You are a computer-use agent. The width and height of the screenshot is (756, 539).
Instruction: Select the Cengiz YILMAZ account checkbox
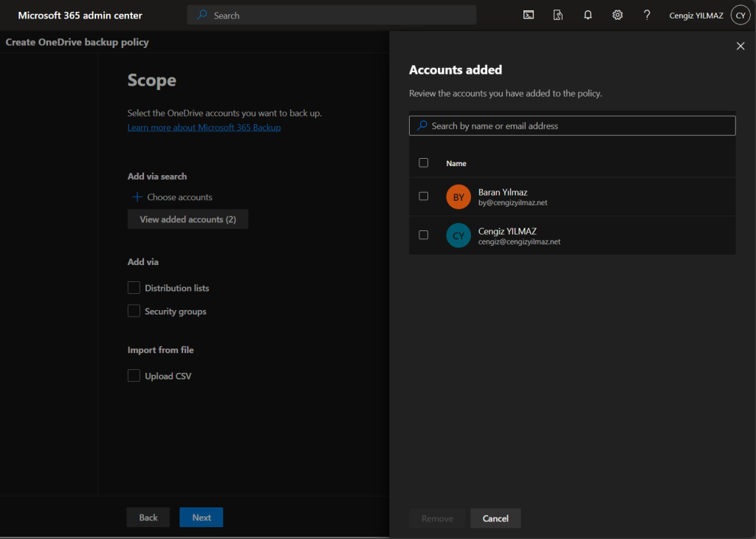click(424, 235)
